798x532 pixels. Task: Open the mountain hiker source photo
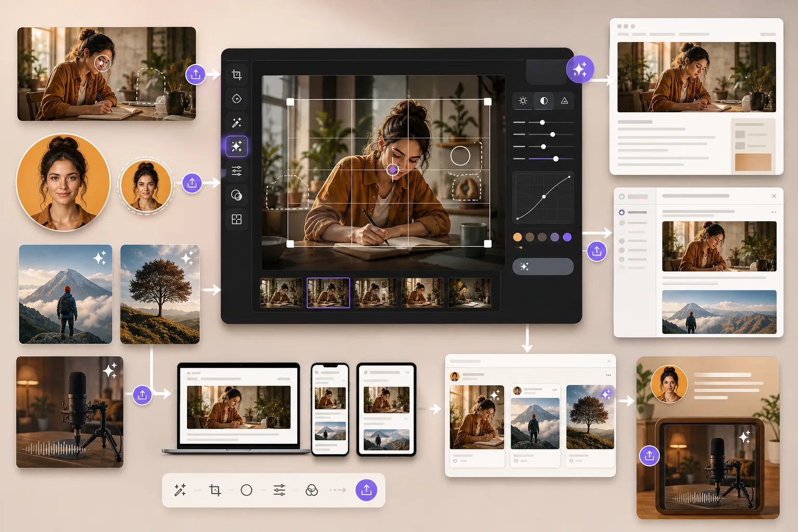(65, 294)
